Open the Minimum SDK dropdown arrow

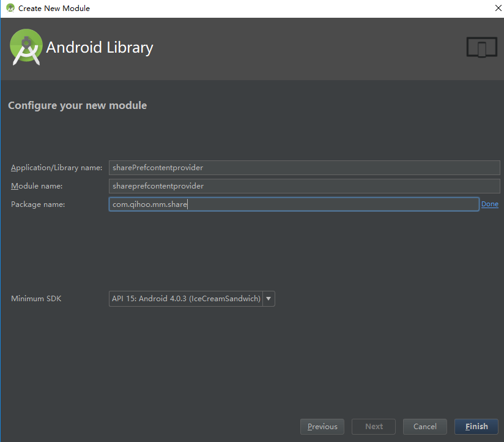tap(269, 299)
